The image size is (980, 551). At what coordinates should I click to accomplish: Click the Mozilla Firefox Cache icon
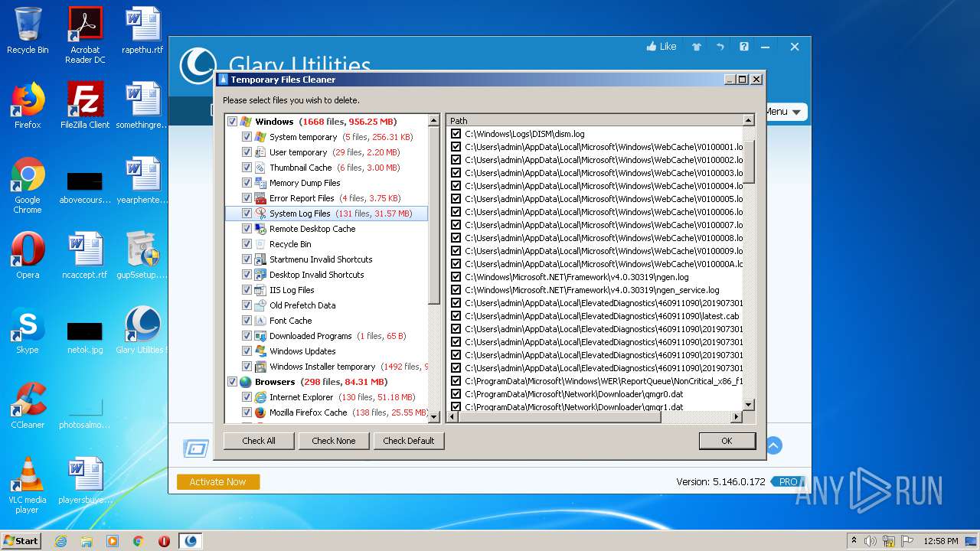point(260,412)
